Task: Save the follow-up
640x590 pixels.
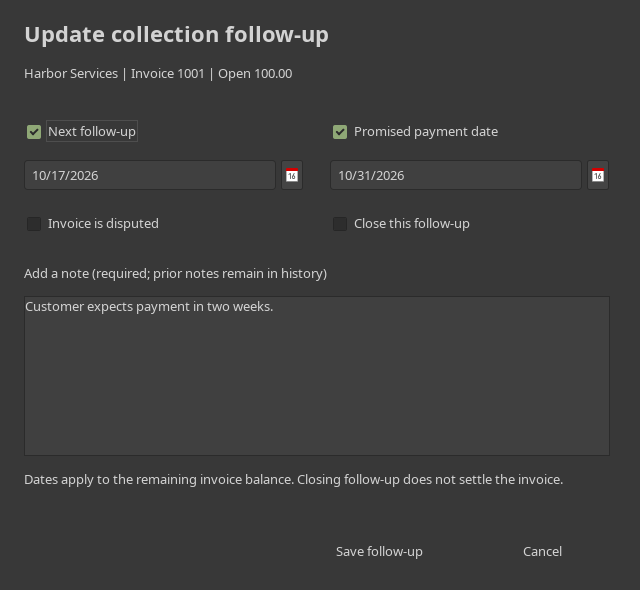Action: [379, 552]
